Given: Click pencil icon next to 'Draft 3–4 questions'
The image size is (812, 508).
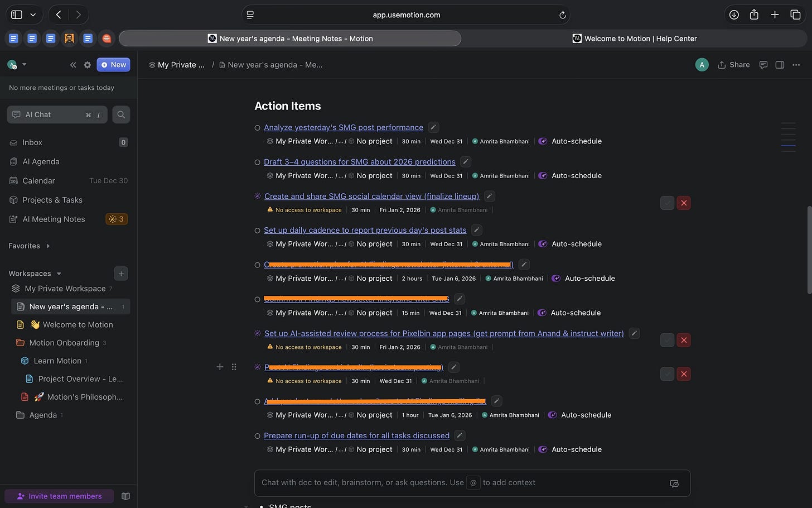Looking at the screenshot, I should [466, 162].
